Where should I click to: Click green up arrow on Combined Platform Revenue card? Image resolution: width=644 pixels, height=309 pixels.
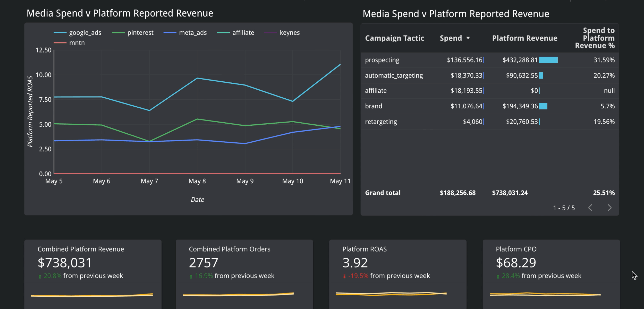[x=40, y=276]
